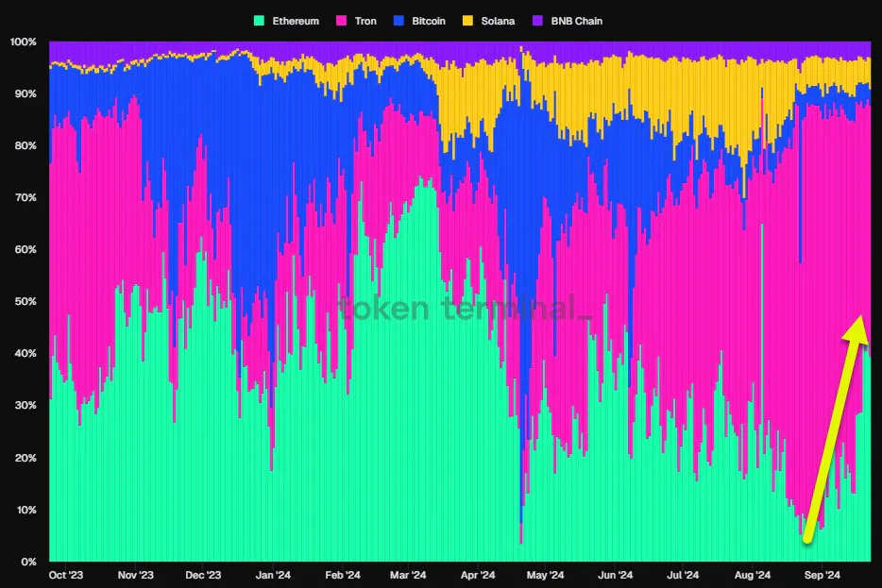Click the blue Bitcoin legend swatch
This screenshot has width=882, height=588.
coord(399,21)
